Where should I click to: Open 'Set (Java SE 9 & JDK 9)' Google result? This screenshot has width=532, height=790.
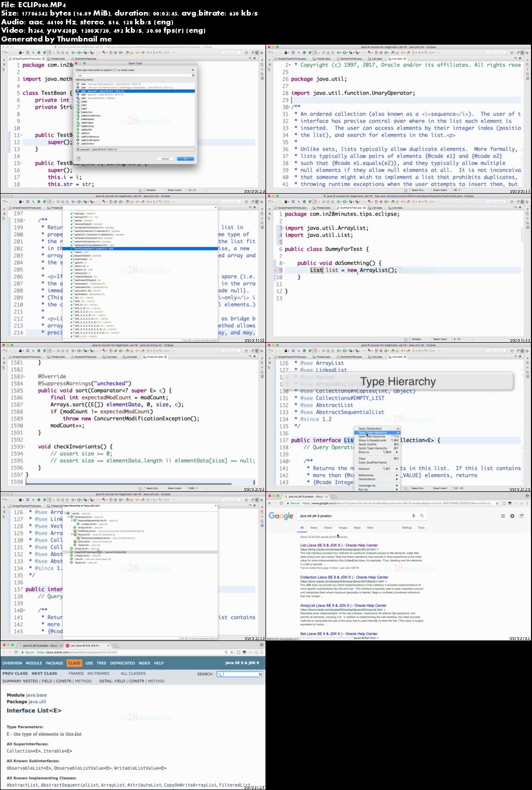point(339,634)
